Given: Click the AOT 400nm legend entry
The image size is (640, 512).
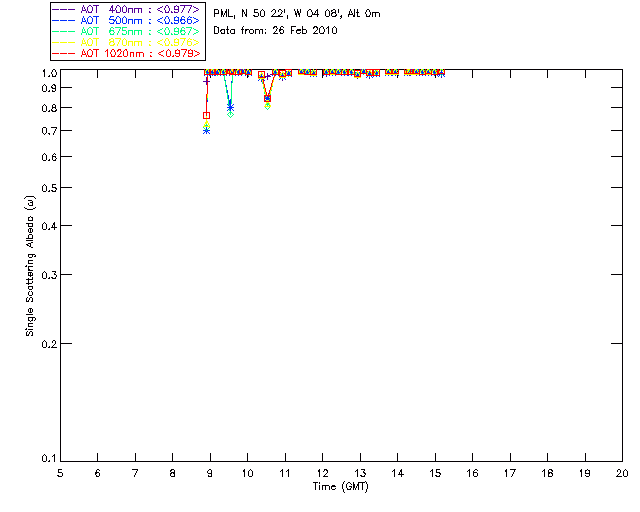Looking at the screenshot, I should pos(126,9).
